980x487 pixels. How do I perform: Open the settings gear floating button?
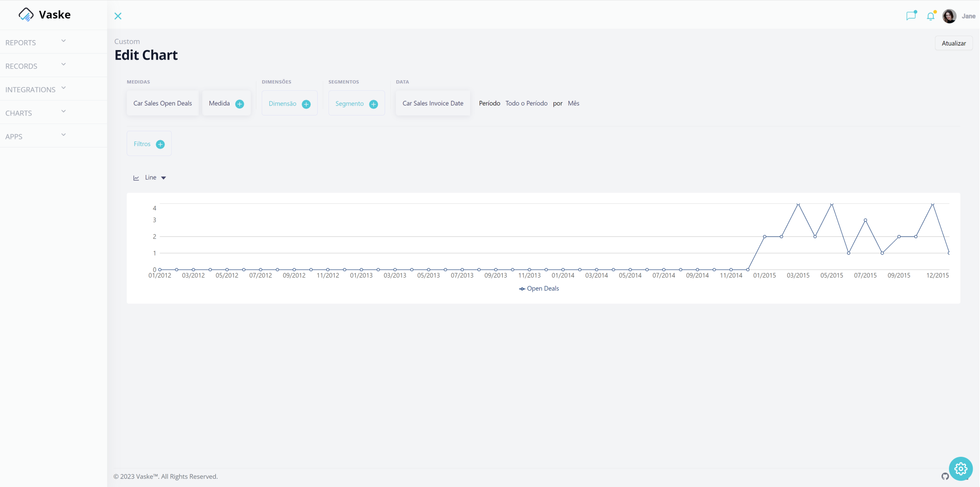tap(961, 469)
